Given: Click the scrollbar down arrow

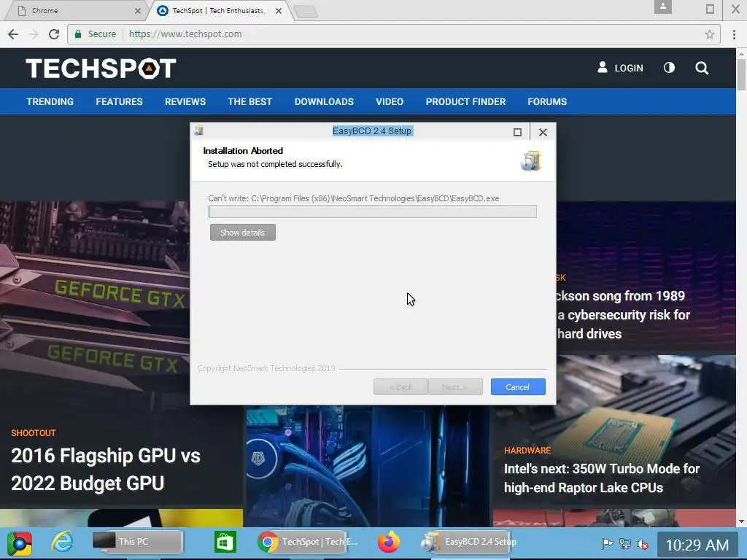Looking at the screenshot, I should [741, 521].
